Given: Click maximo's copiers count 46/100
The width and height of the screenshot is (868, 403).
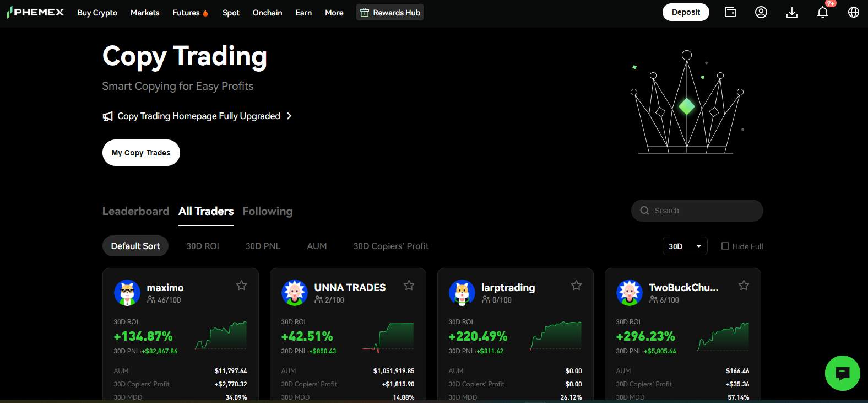Looking at the screenshot, I should point(164,300).
